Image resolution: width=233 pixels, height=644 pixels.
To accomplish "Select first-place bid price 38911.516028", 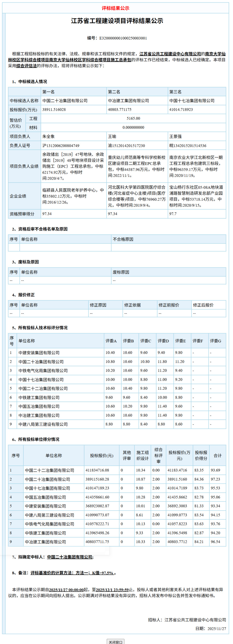I will pyautogui.click(x=54, y=110).
